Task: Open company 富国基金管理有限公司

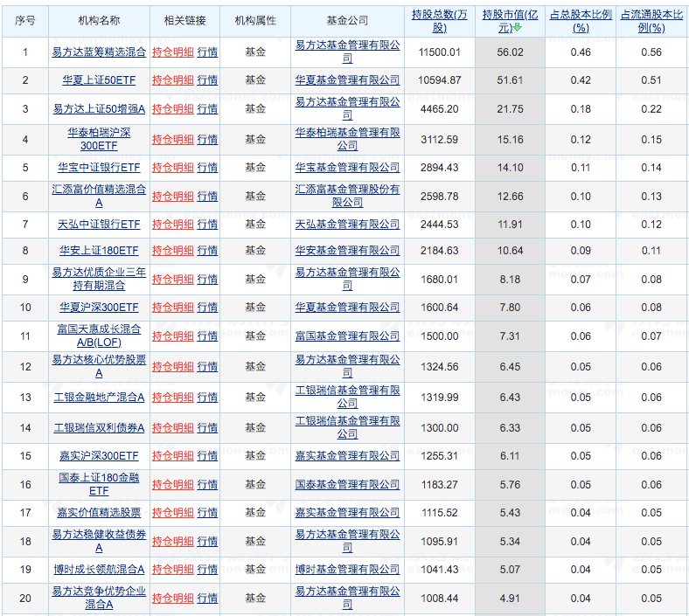Action: click(x=347, y=336)
